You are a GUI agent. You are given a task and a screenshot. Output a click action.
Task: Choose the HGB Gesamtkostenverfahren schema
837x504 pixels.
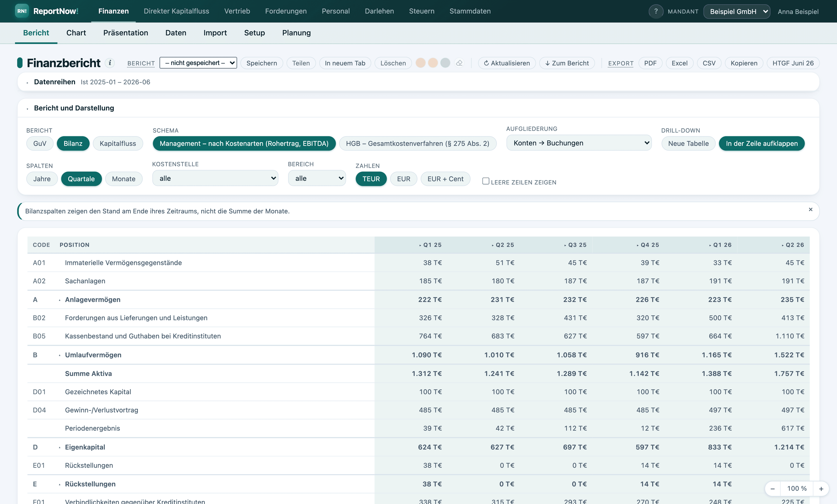(x=417, y=144)
